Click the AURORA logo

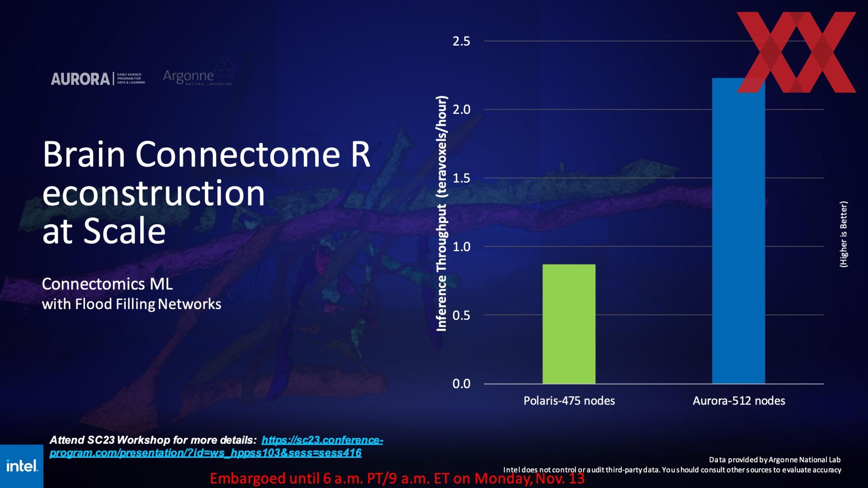click(98, 79)
